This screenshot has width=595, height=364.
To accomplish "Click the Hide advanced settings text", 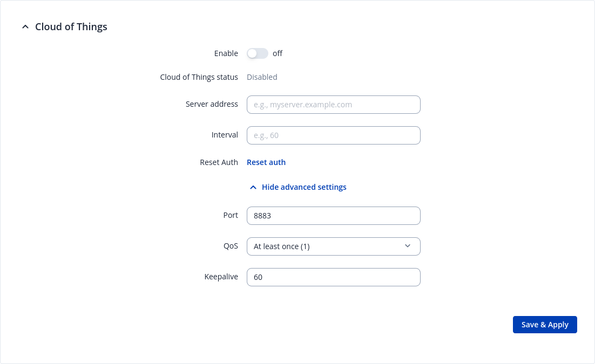I will click(x=304, y=187).
